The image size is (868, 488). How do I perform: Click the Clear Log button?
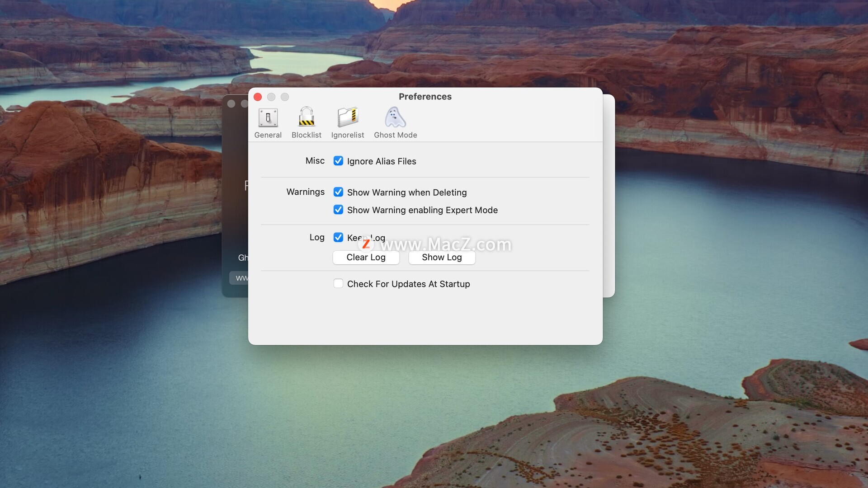(366, 257)
